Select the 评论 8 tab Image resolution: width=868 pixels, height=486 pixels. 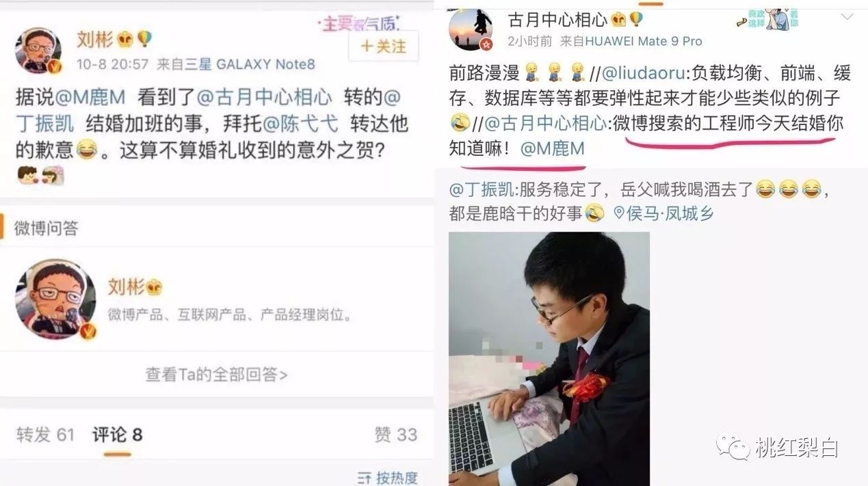tap(118, 435)
